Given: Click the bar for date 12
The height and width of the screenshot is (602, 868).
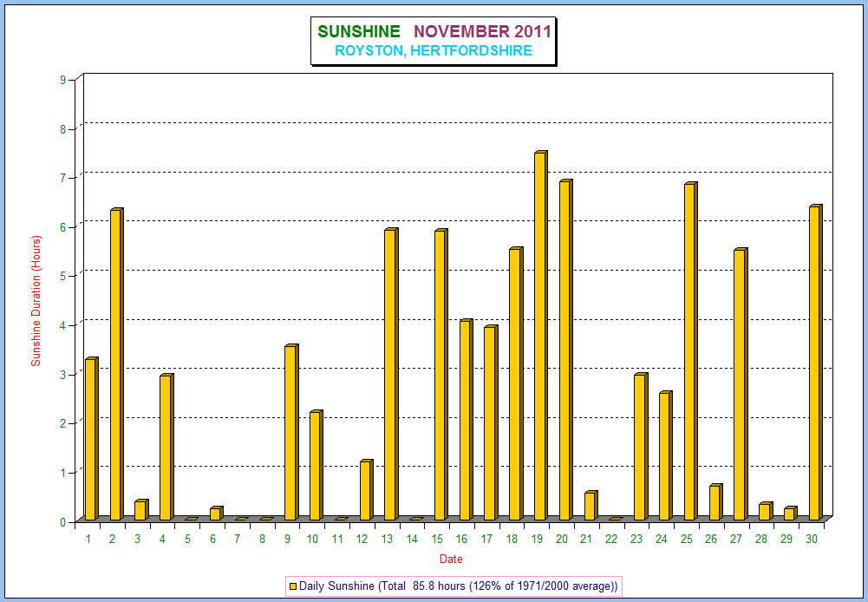Looking at the screenshot, I should tap(367, 490).
